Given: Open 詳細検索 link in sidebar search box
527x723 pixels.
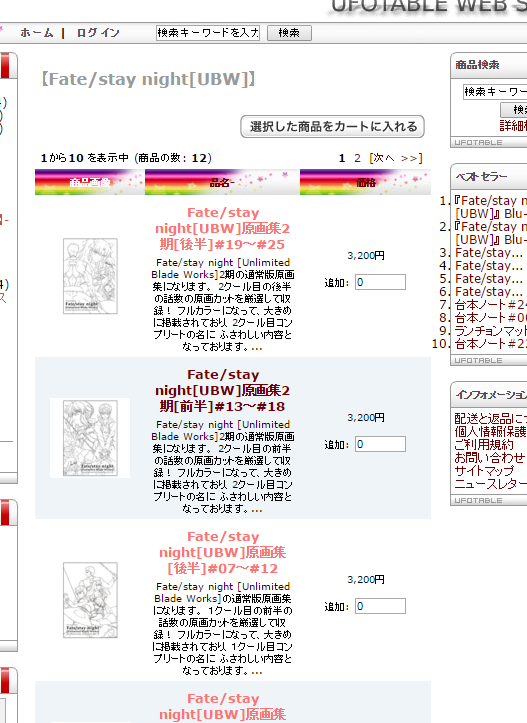Looking at the screenshot, I should pyautogui.click(x=513, y=125).
